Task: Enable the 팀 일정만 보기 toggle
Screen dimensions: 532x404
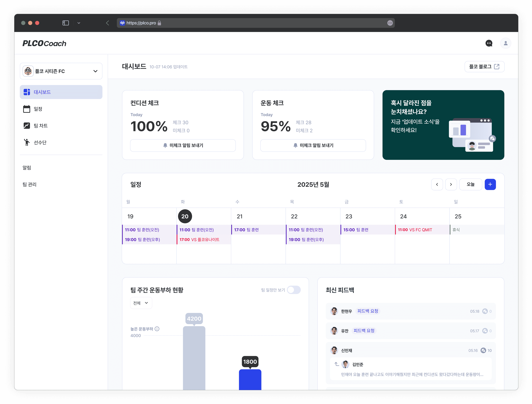Action: (x=294, y=290)
